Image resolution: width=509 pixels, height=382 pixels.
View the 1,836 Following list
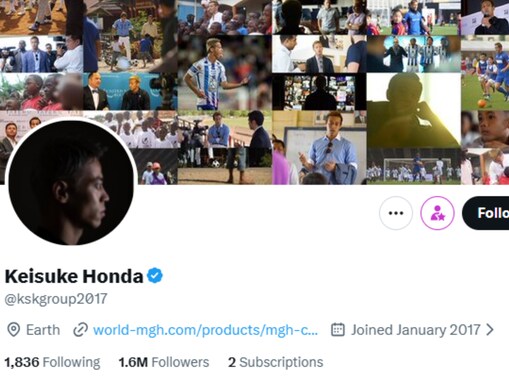tap(52, 362)
